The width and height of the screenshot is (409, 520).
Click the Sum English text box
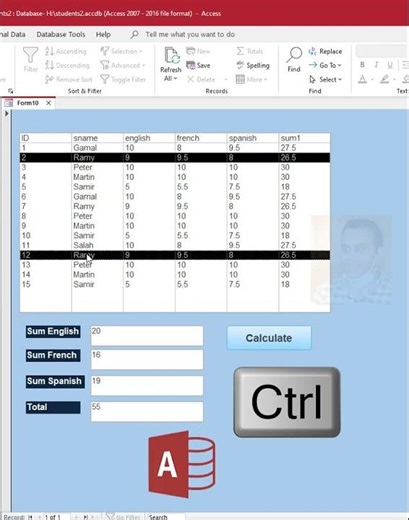click(x=147, y=336)
